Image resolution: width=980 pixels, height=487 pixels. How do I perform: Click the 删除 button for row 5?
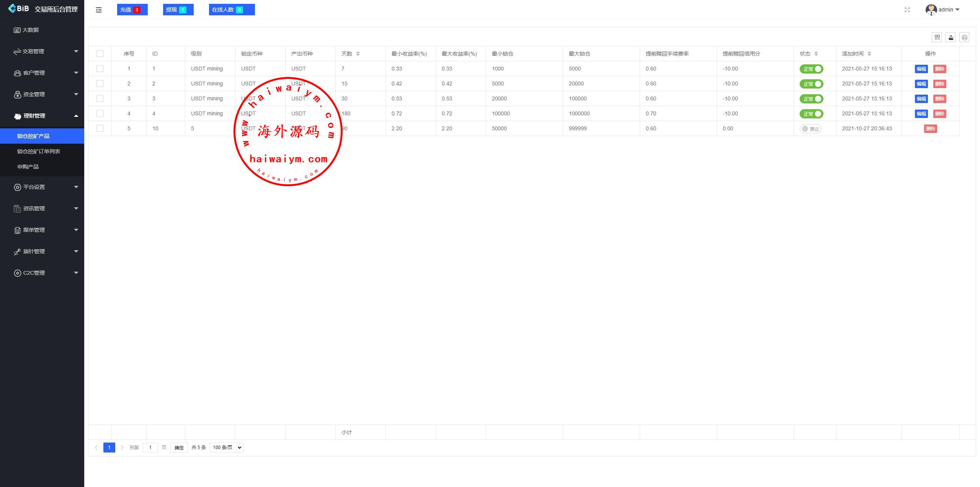930,129
